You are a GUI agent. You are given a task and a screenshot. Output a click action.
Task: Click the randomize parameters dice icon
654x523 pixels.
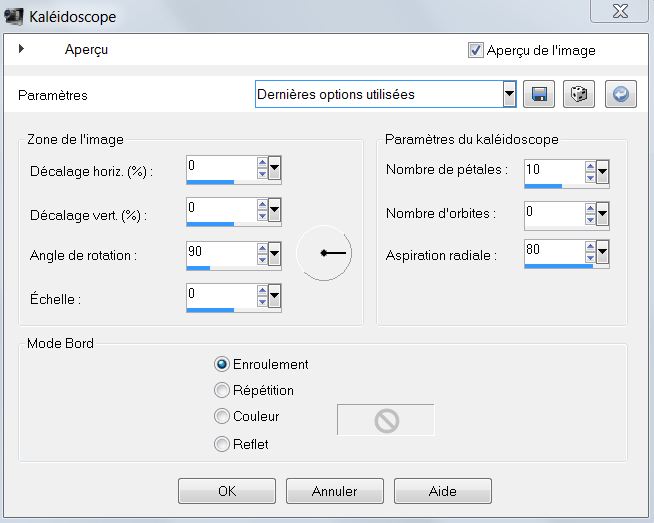coord(579,94)
